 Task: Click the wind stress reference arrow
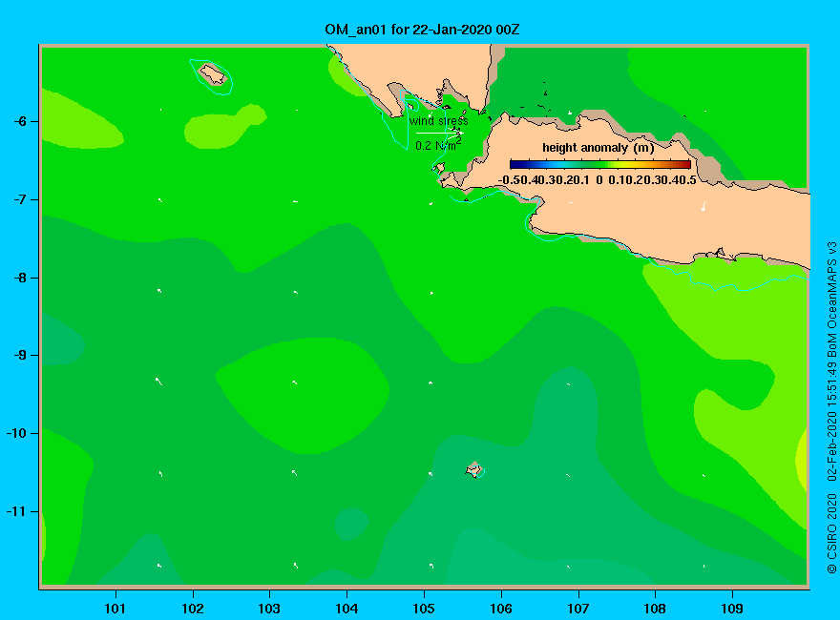click(x=439, y=133)
